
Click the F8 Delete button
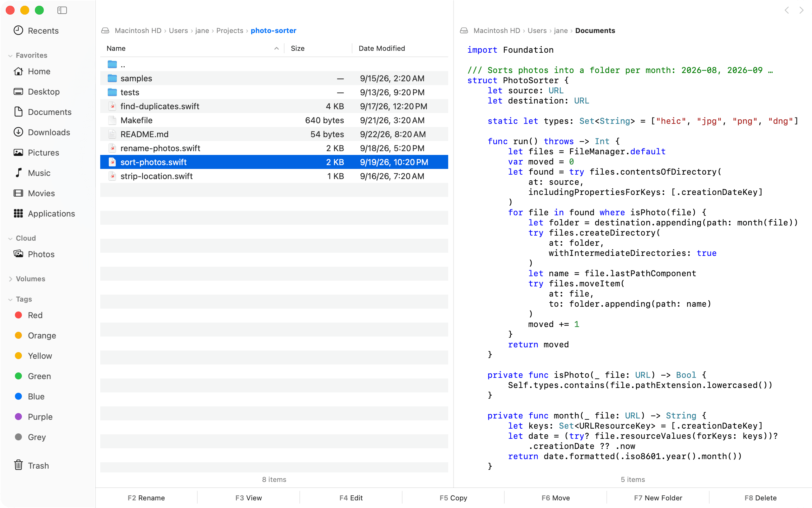(x=760, y=498)
